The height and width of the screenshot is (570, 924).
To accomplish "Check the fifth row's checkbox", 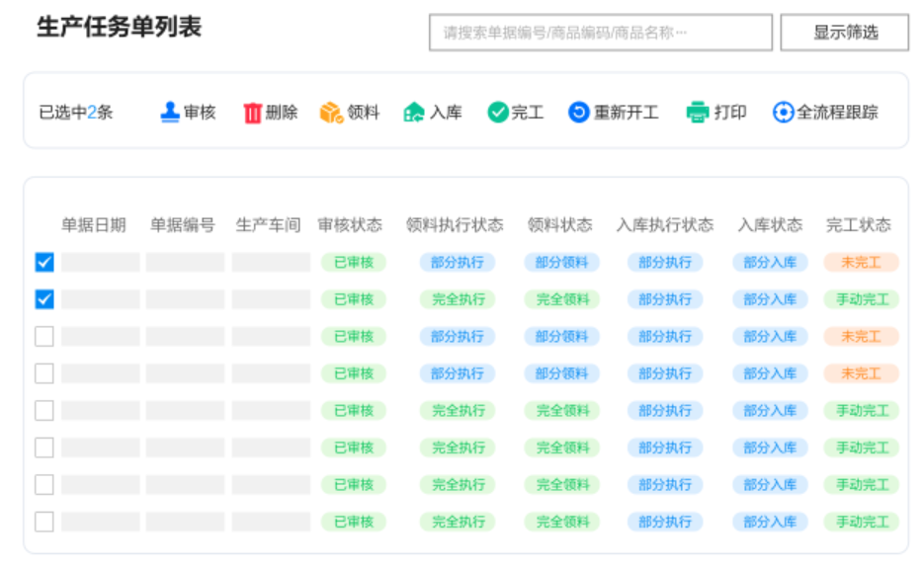I will tap(44, 410).
